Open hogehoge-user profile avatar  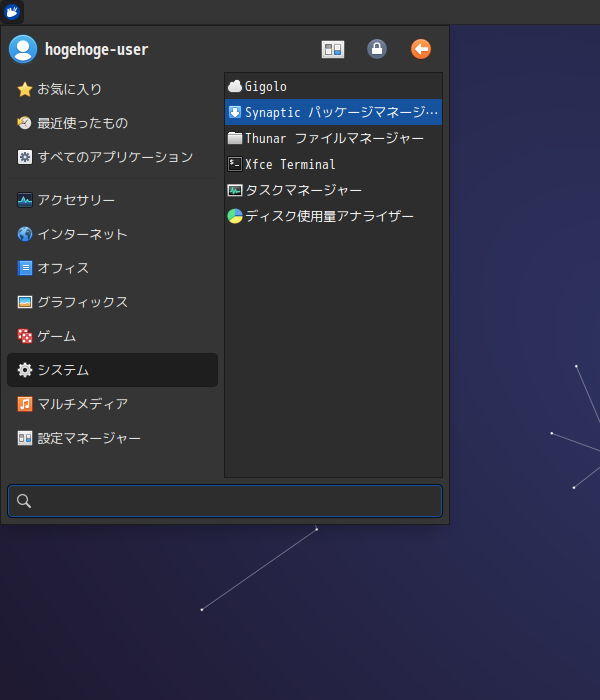[23, 49]
